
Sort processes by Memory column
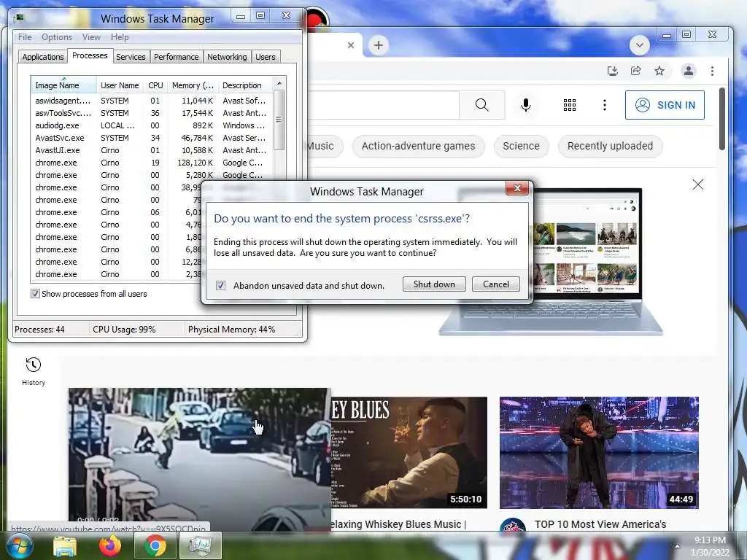coord(193,85)
